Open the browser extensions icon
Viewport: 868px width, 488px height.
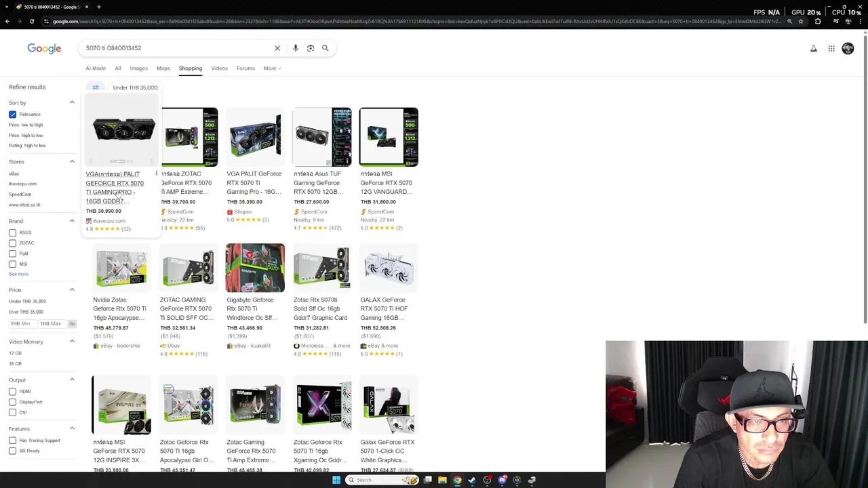pyautogui.click(x=818, y=22)
